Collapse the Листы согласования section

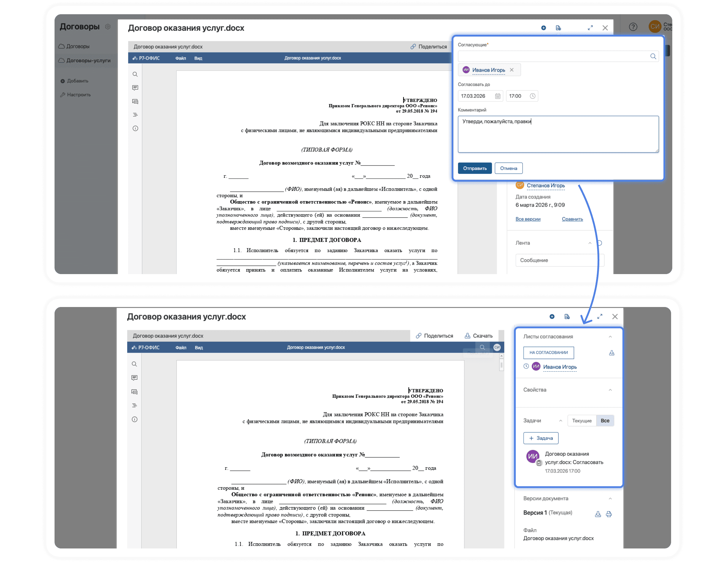pyautogui.click(x=610, y=337)
